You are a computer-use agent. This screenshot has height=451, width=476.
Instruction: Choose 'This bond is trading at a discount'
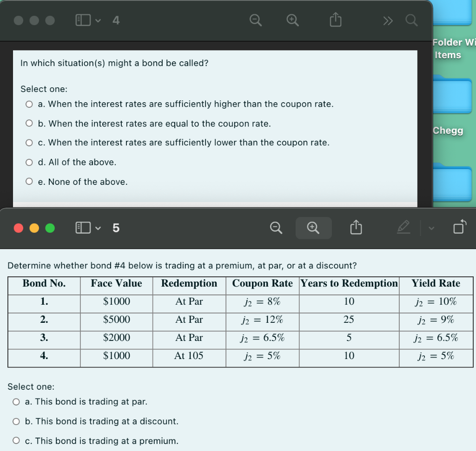(x=16, y=421)
